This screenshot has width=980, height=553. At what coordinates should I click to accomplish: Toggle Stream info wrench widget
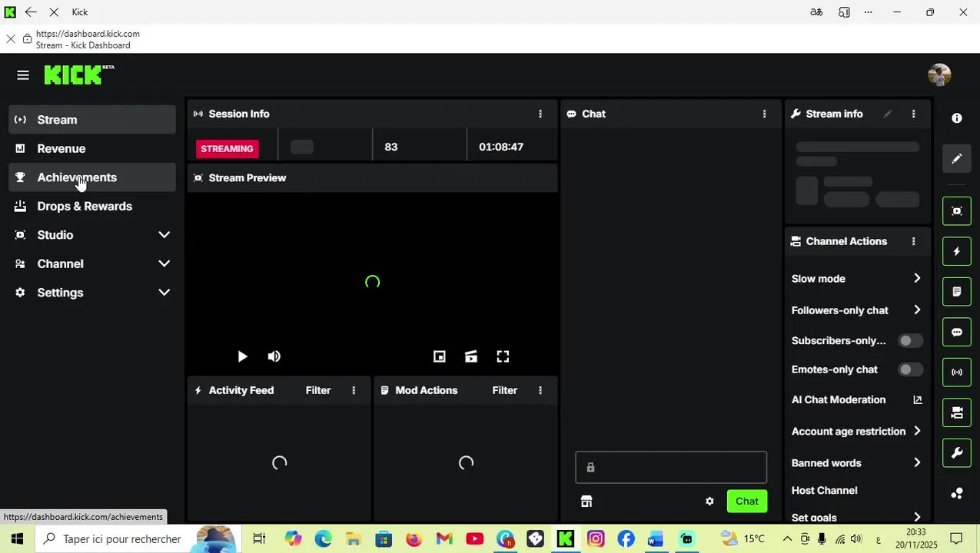click(957, 453)
